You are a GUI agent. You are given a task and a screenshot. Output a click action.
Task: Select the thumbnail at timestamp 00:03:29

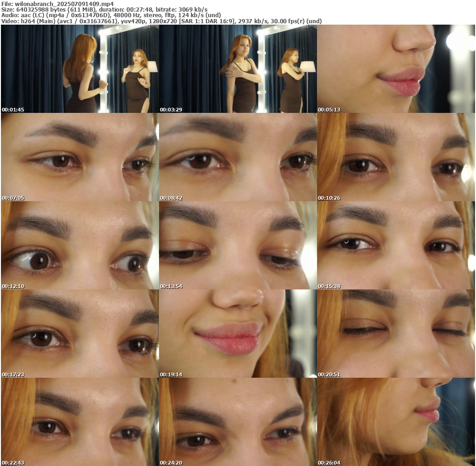point(238,69)
